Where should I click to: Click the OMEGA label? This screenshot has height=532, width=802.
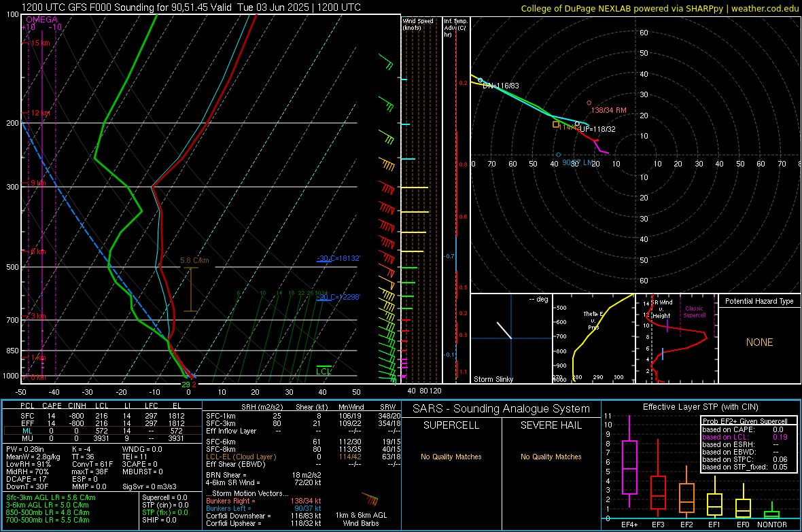point(42,20)
